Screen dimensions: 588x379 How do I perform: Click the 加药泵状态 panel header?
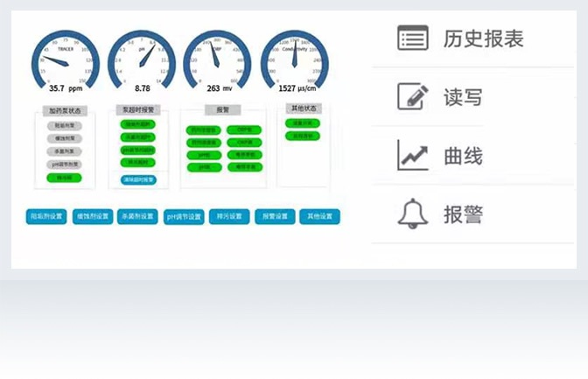[65, 110]
